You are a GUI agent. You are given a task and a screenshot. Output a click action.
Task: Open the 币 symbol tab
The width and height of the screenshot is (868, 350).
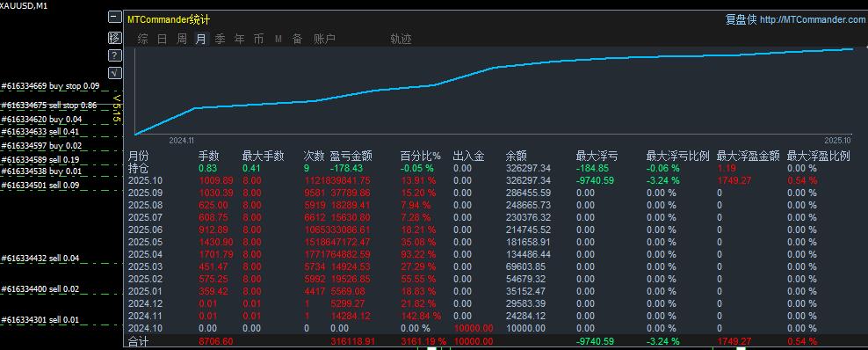(x=259, y=40)
